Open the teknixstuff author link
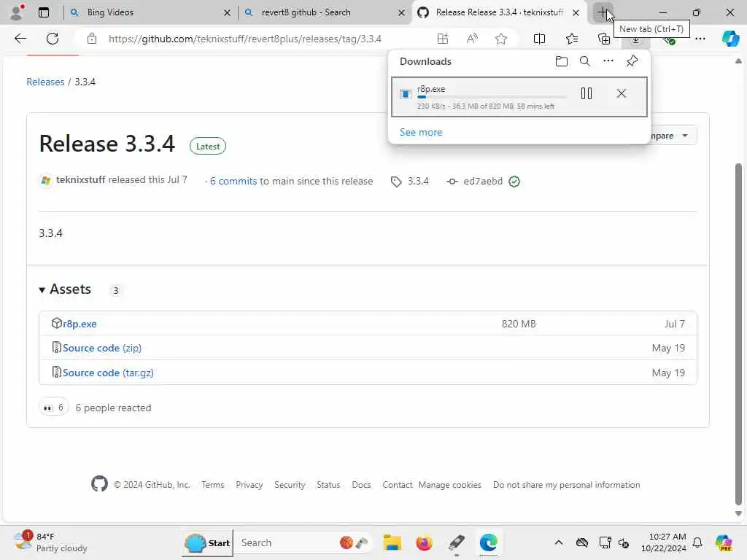This screenshot has width=747, height=560. click(80, 180)
